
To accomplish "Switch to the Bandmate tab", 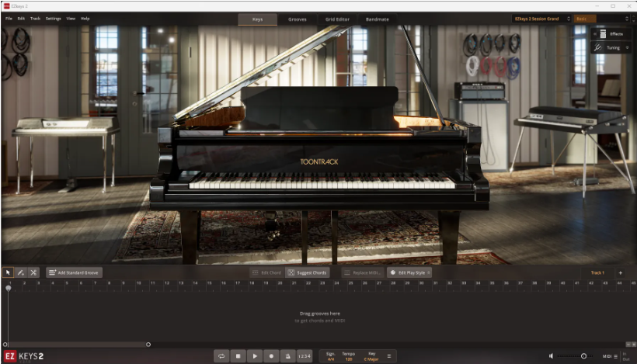I will coord(377,19).
